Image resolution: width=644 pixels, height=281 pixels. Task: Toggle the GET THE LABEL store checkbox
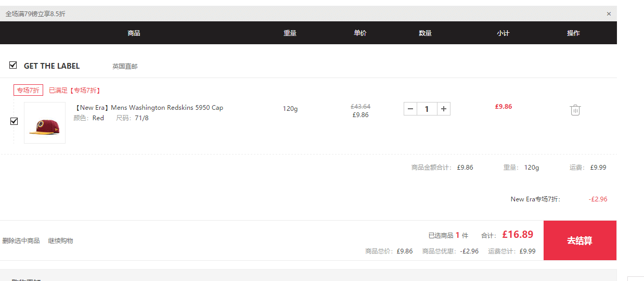[x=13, y=65]
